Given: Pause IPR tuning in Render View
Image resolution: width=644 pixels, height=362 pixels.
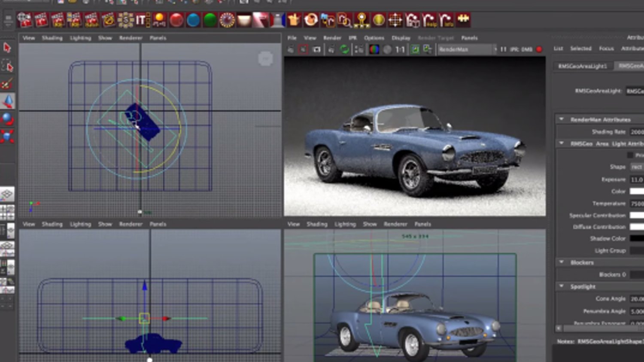Looking at the screenshot, I should tap(503, 49).
